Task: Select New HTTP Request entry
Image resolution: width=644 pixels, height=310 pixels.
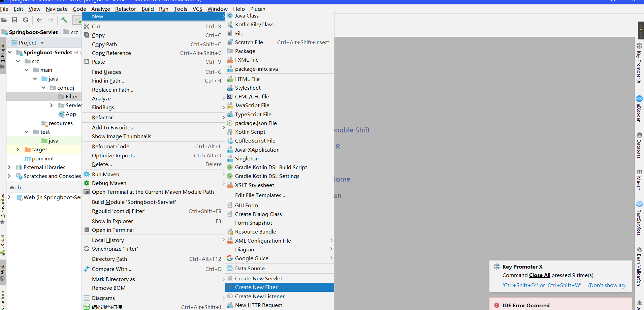Action: [280, 305]
